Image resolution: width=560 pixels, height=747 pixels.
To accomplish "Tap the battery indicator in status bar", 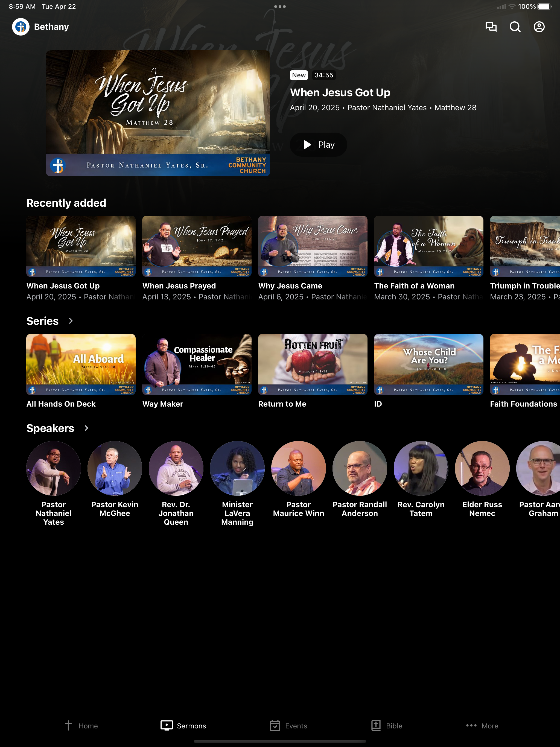I will click(544, 6).
